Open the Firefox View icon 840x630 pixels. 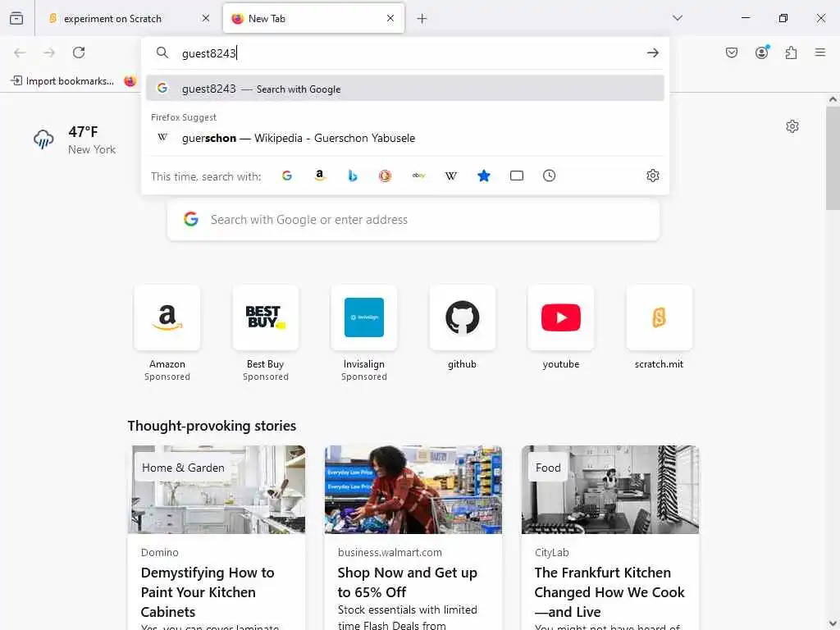coord(16,18)
